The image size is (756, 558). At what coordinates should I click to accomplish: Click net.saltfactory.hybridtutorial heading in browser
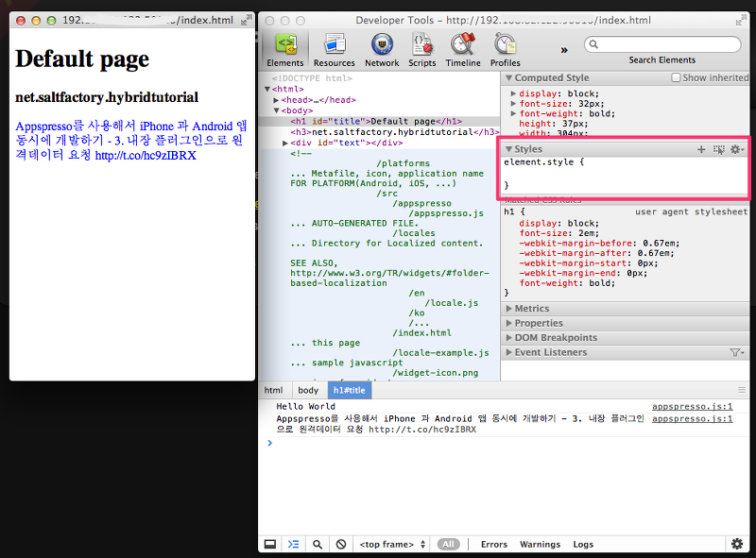pos(107,97)
